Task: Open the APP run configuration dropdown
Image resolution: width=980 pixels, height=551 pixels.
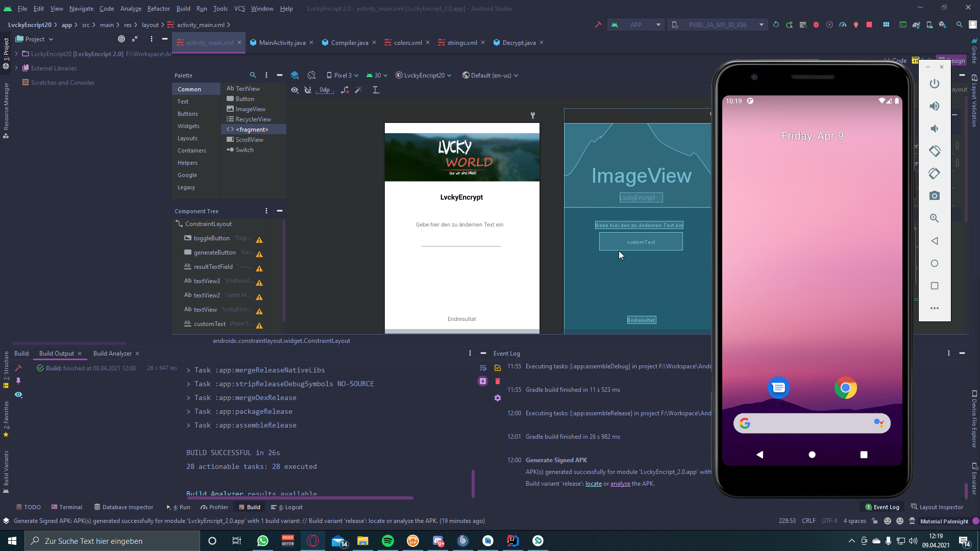Action: click(635, 24)
